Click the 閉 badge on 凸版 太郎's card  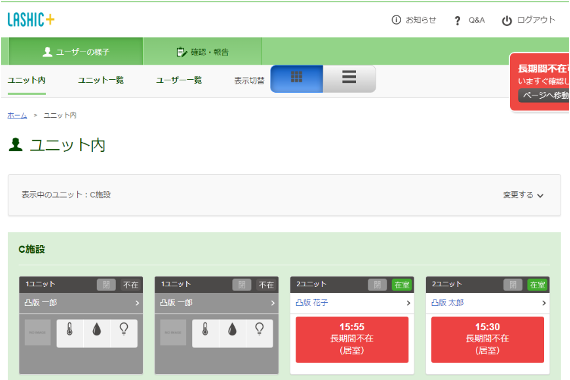[x=513, y=285]
